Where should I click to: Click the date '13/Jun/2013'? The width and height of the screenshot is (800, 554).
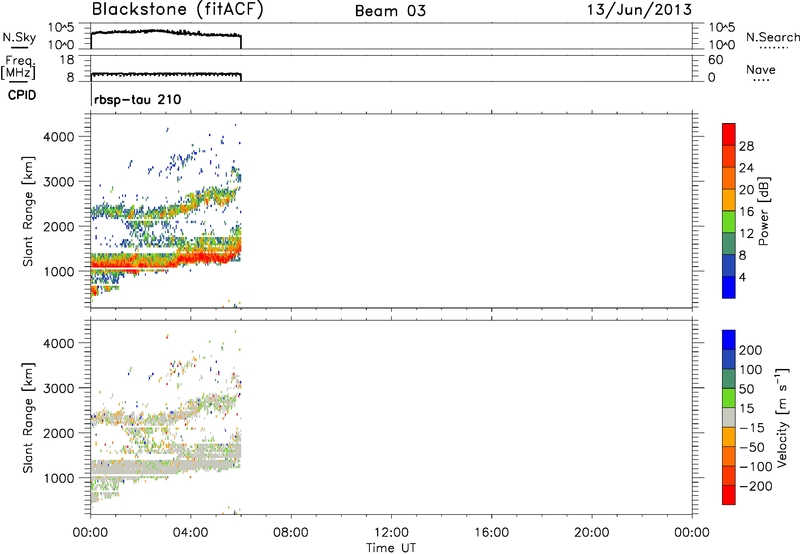[x=639, y=10]
